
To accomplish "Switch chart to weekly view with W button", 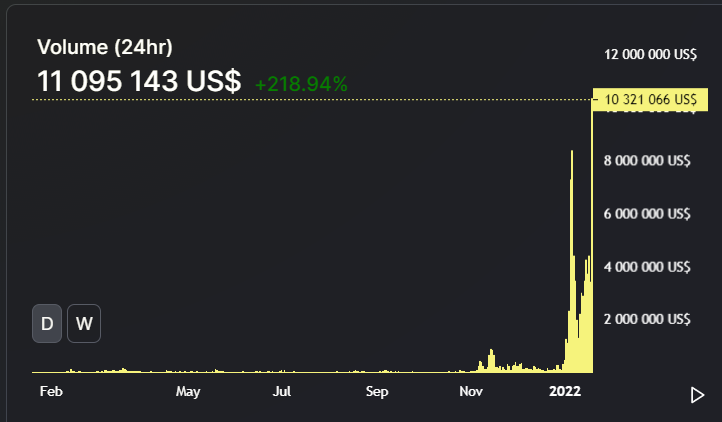I will tap(84, 323).
